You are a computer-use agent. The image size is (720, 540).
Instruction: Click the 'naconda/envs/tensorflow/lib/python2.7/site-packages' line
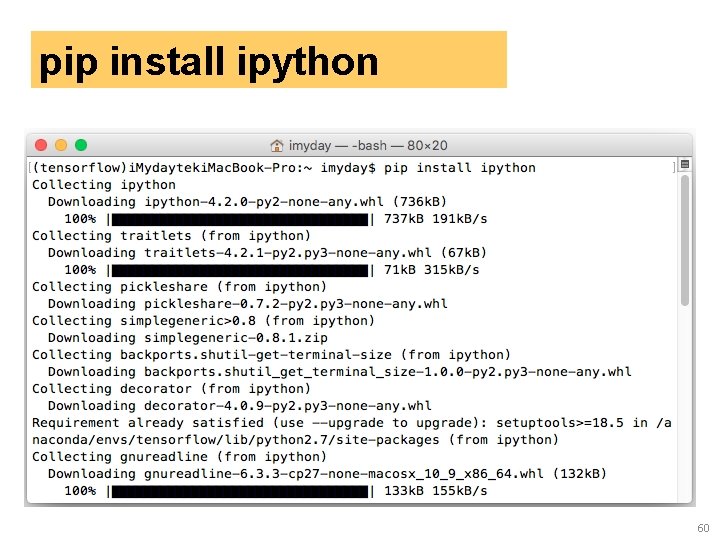(295, 440)
